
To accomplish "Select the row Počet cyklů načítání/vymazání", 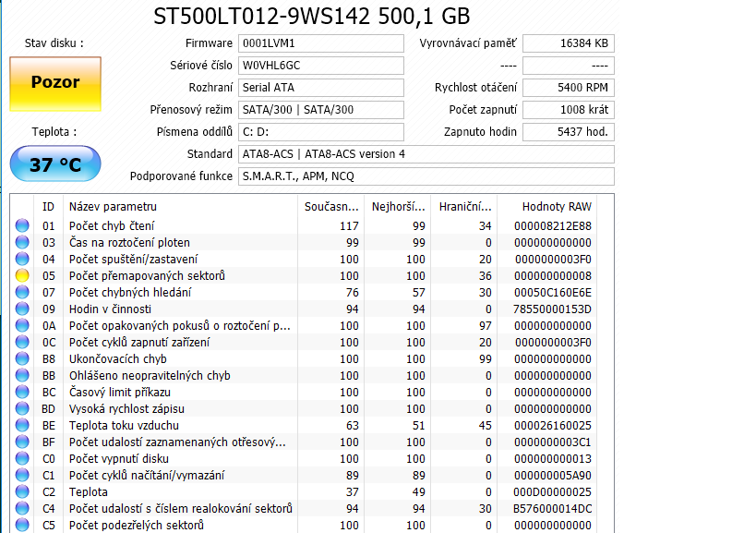I will point(306,475).
